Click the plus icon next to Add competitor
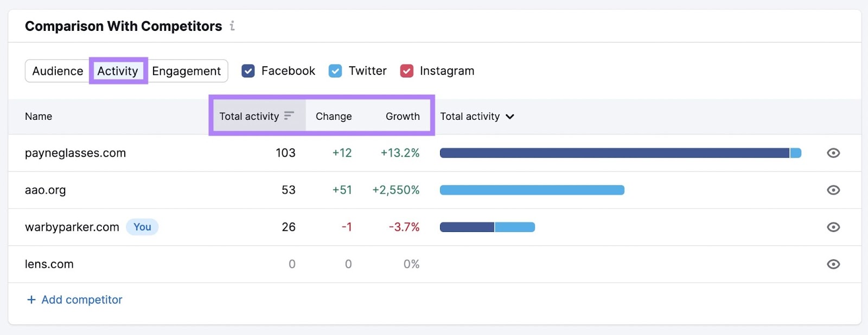Image resolution: width=868 pixels, height=335 pixels. click(30, 299)
